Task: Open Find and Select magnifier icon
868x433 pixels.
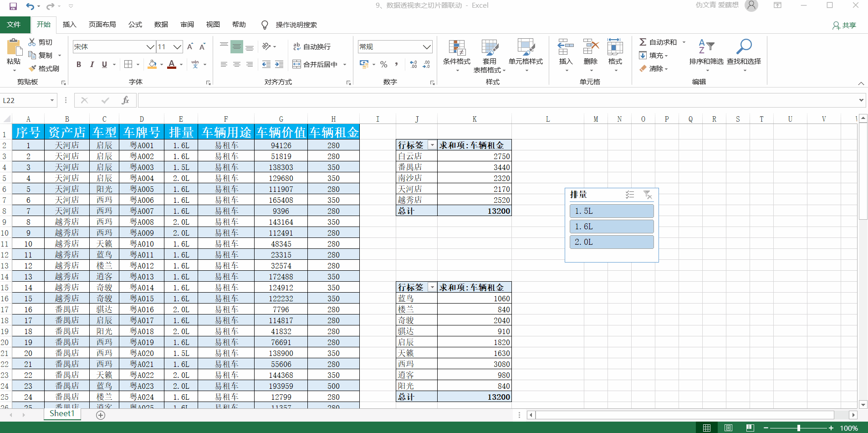Action: coord(744,46)
